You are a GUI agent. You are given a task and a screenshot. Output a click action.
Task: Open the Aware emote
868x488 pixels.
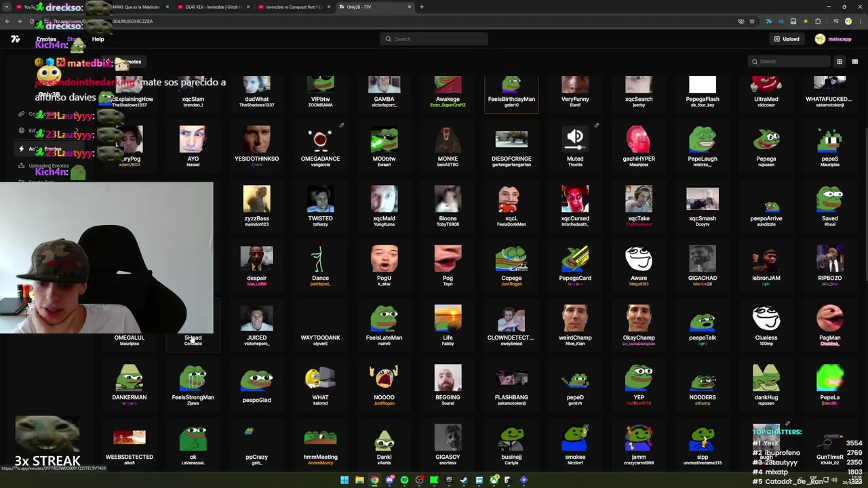tap(639, 265)
